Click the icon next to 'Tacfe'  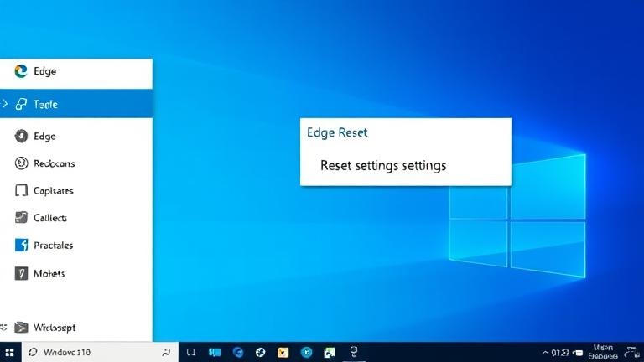[21, 104]
